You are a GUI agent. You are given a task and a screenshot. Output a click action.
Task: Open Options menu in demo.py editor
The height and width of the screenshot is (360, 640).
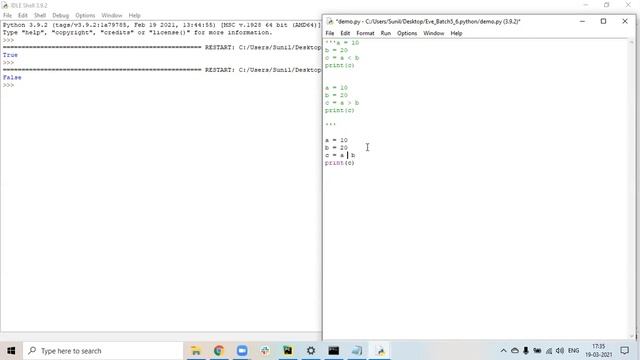[407, 33]
